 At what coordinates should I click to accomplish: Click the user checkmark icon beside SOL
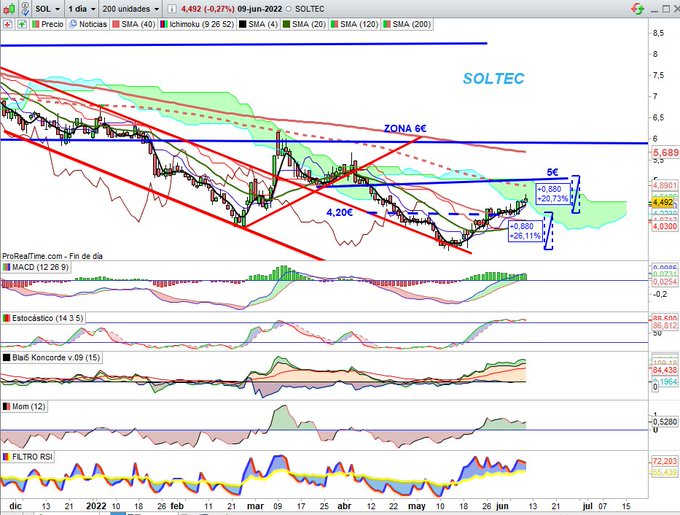click(26, 8)
